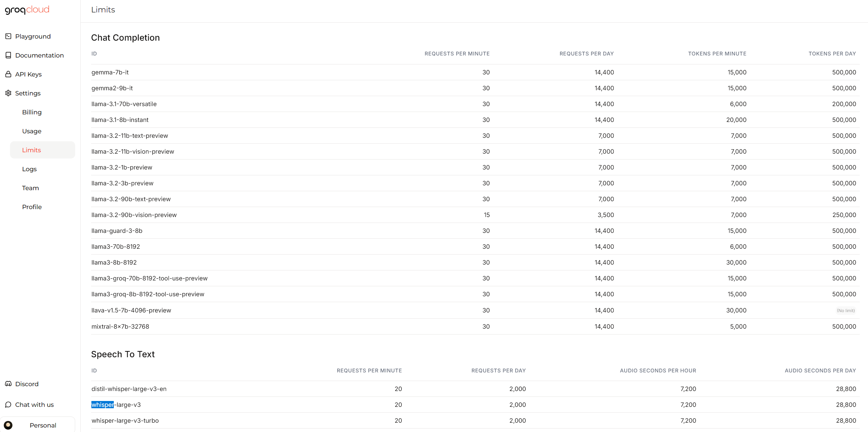Click the Personal account avatar
This screenshot has width=868, height=432.
click(x=8, y=425)
